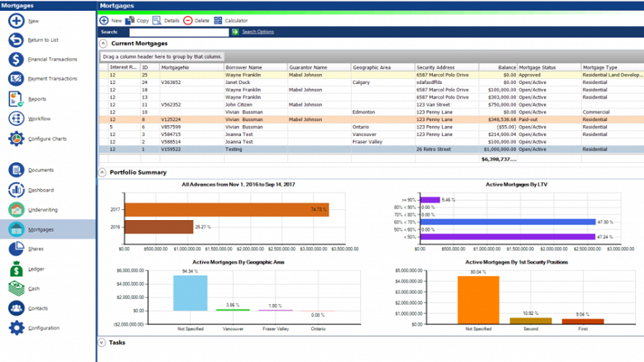Sort by Geographic Area column header

(383, 67)
